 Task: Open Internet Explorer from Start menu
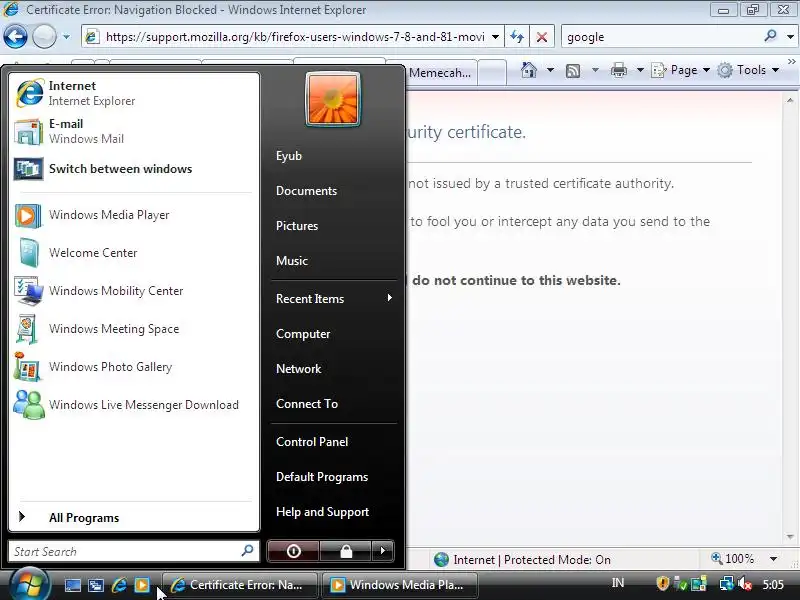[x=134, y=93]
